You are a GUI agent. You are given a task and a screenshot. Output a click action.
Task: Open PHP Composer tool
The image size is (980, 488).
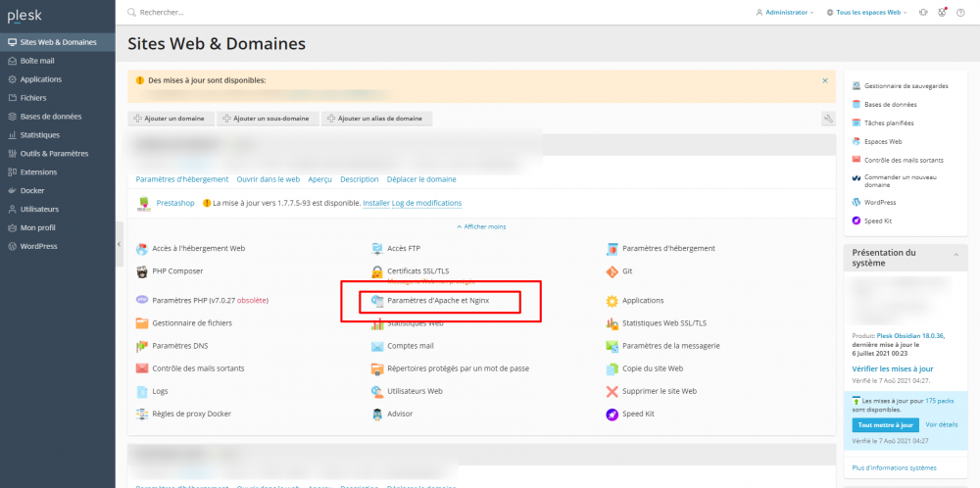pyautogui.click(x=177, y=271)
